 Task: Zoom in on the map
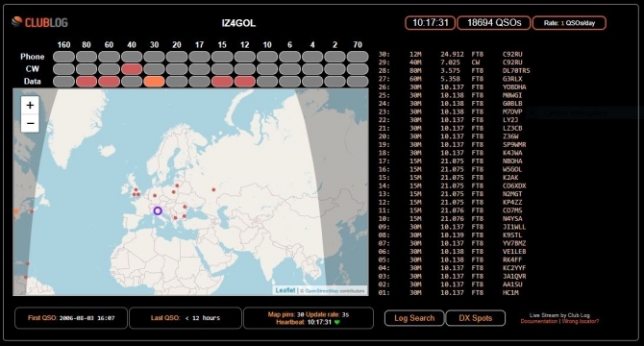(30, 106)
